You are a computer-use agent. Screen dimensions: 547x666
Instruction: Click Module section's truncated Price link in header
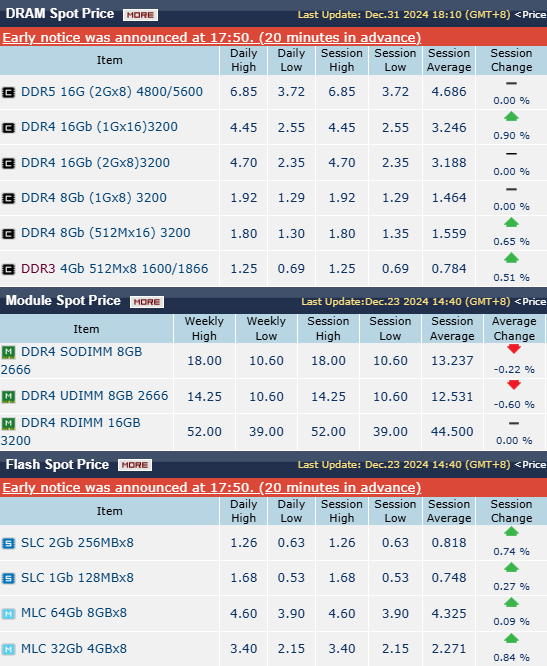[x=530, y=302]
